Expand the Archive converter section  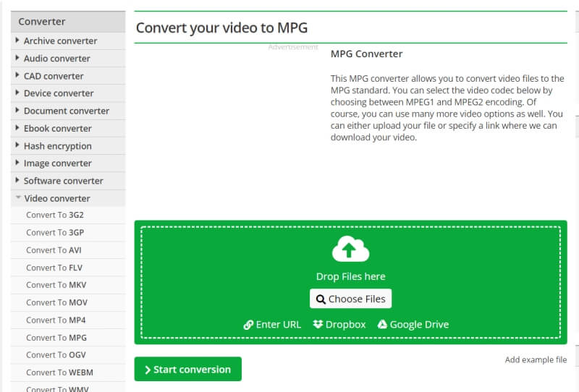click(x=60, y=41)
